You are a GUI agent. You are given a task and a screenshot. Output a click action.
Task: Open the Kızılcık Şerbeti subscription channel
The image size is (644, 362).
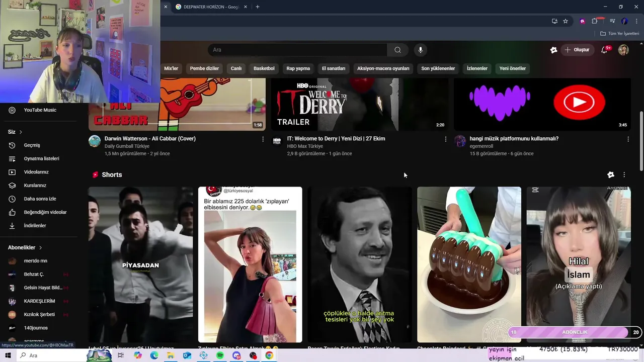coord(40,314)
